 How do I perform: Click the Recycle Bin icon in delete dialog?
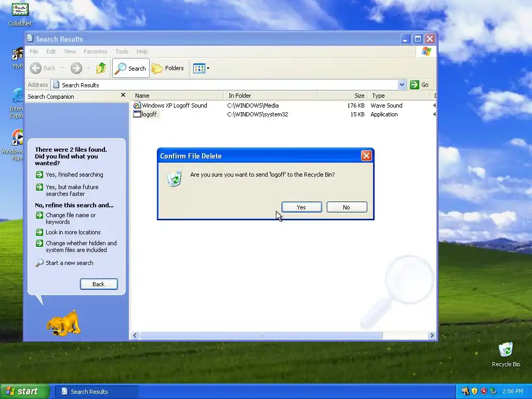[x=175, y=179]
